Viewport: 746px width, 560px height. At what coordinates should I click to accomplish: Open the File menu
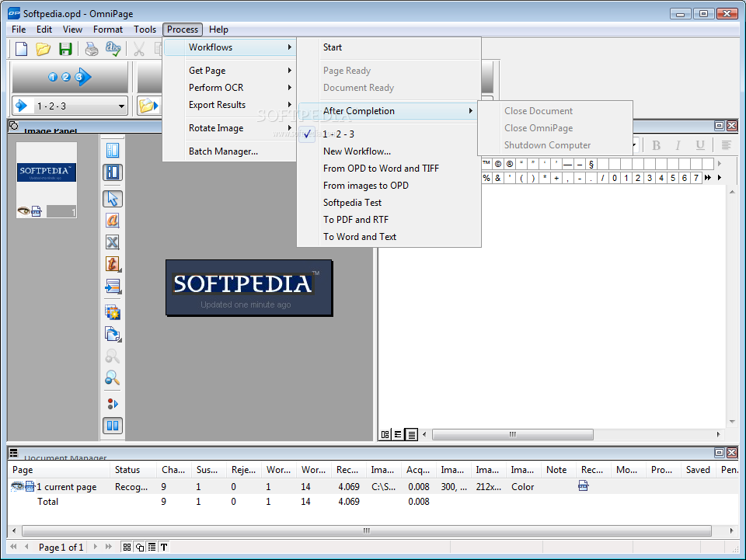pos(19,30)
